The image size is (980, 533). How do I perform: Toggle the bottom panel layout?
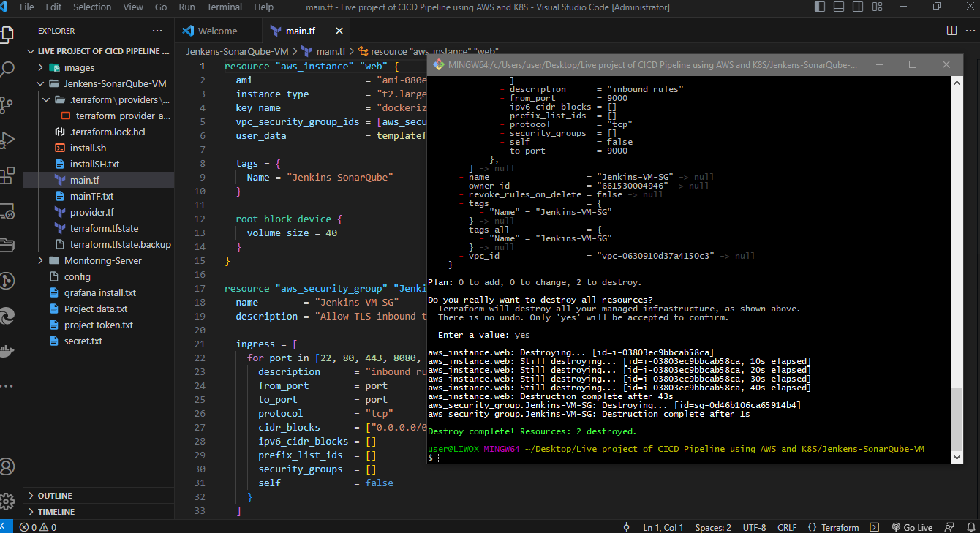click(x=840, y=7)
